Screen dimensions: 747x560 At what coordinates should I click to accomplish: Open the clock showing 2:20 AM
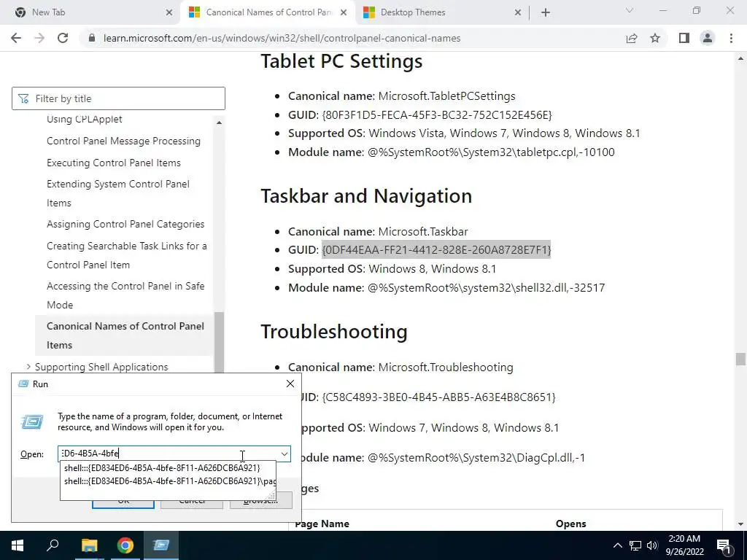[x=684, y=545]
